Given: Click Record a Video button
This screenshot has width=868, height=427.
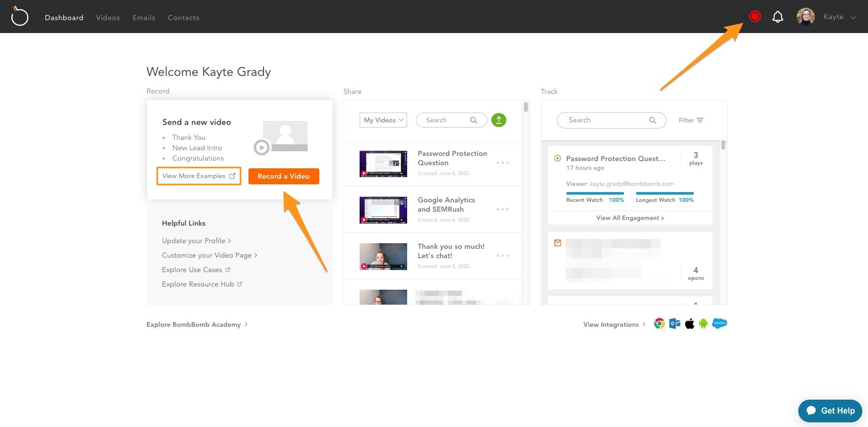Looking at the screenshot, I should [284, 176].
